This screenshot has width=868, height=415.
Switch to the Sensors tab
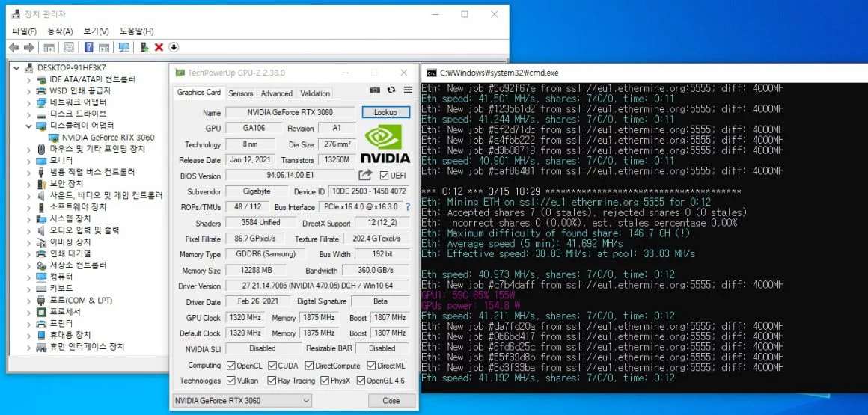tap(241, 93)
